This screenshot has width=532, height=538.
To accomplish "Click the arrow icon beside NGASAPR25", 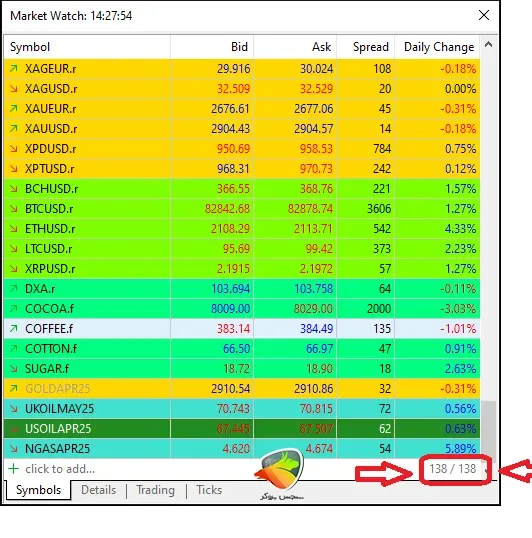I will pyautogui.click(x=14, y=448).
